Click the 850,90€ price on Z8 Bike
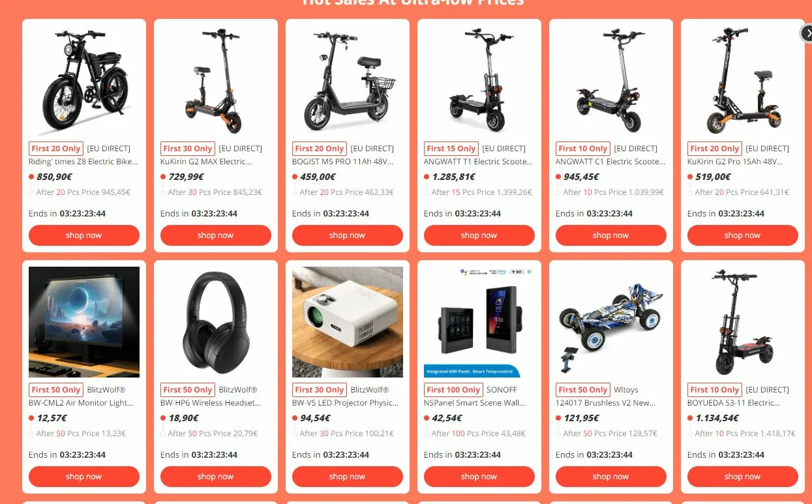This screenshot has width=812, height=504. (54, 177)
